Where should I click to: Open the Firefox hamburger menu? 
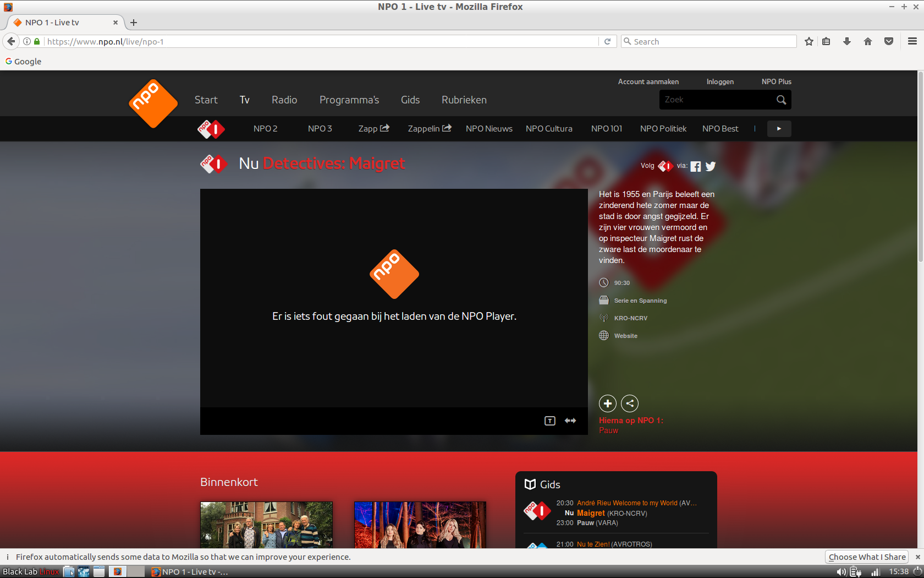[x=912, y=41]
